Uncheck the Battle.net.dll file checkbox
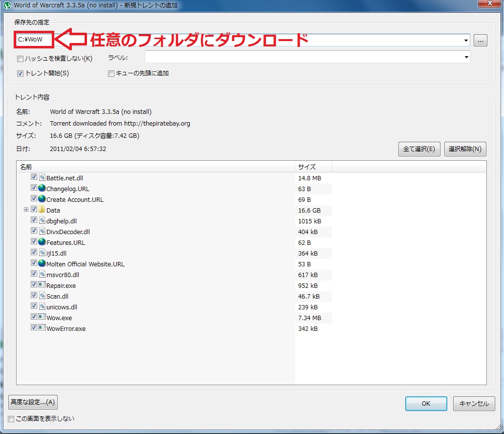504x434 pixels. click(34, 177)
